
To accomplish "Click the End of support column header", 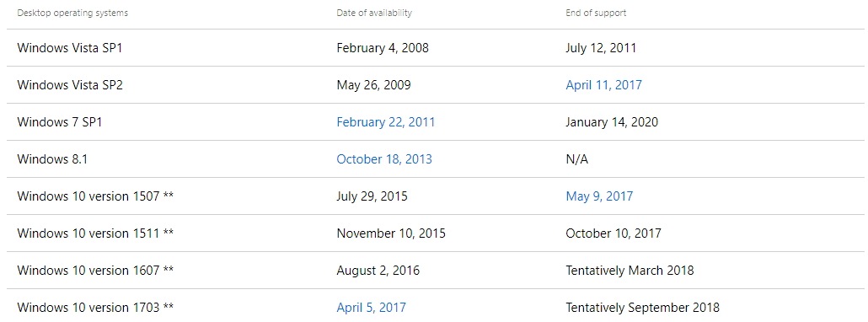I will click(596, 13).
